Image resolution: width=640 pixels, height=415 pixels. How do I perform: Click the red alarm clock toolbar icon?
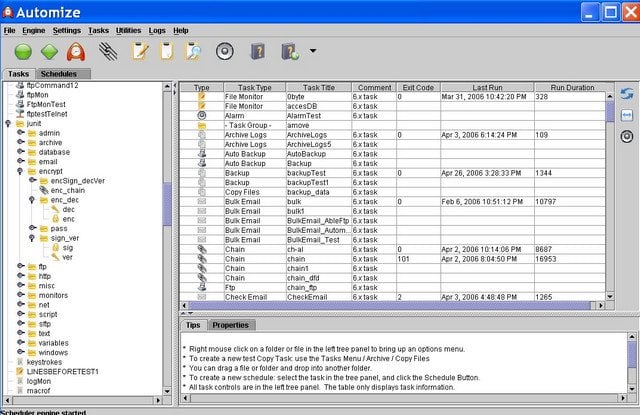click(x=77, y=51)
